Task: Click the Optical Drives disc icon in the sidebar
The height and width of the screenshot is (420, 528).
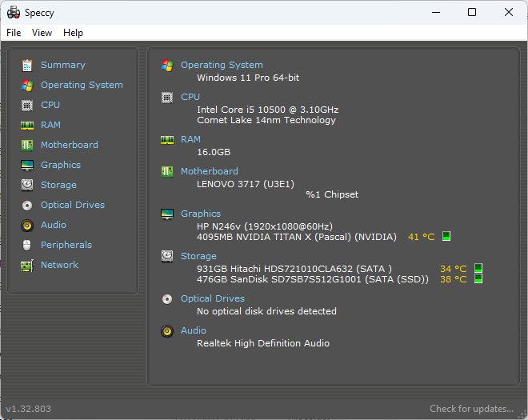Action: [x=27, y=205]
